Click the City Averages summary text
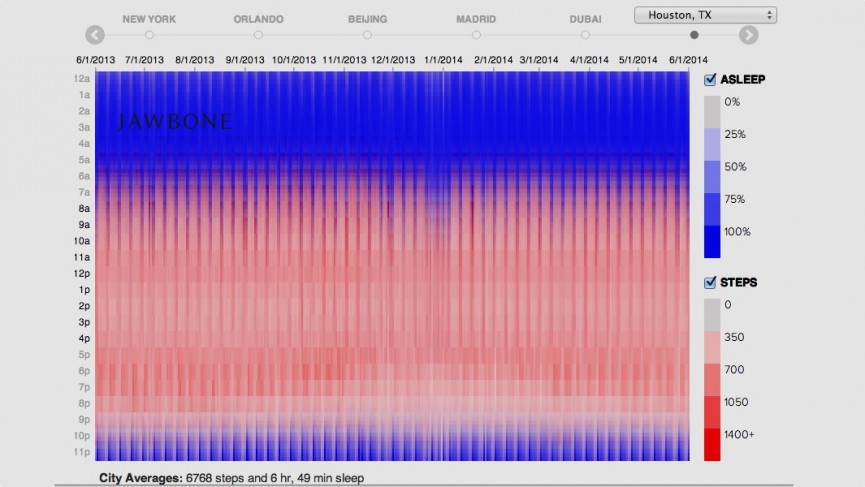The width and height of the screenshot is (865, 487). pyautogui.click(x=231, y=478)
